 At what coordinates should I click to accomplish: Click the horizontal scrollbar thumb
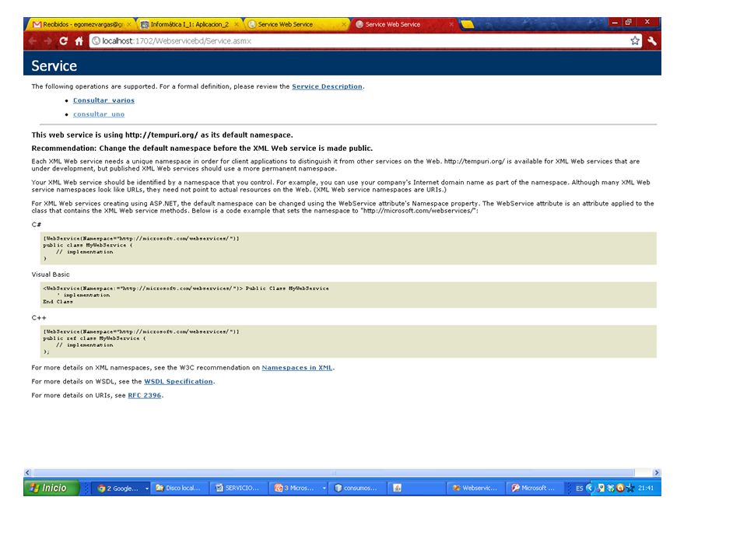click(334, 473)
